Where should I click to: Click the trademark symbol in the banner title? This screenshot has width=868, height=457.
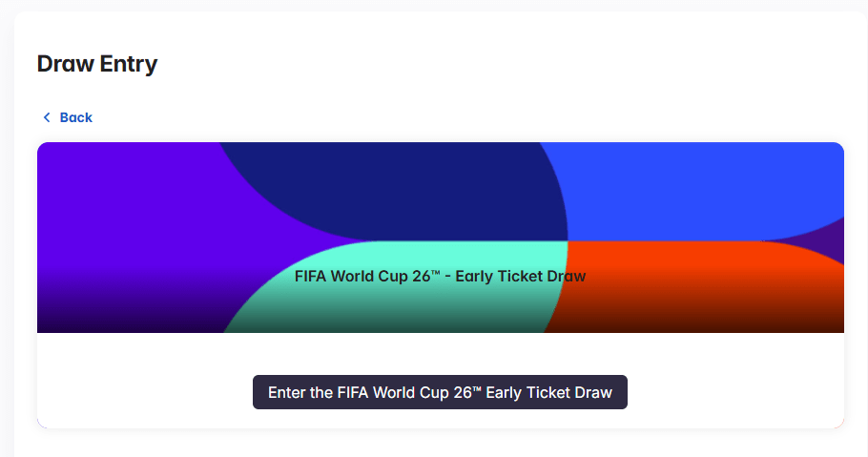(x=435, y=273)
